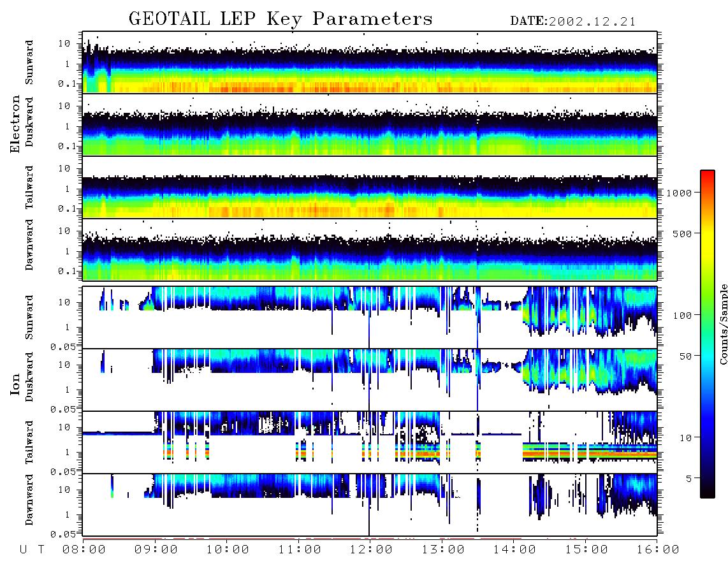Click the "10:00" time tick label

[228, 550]
